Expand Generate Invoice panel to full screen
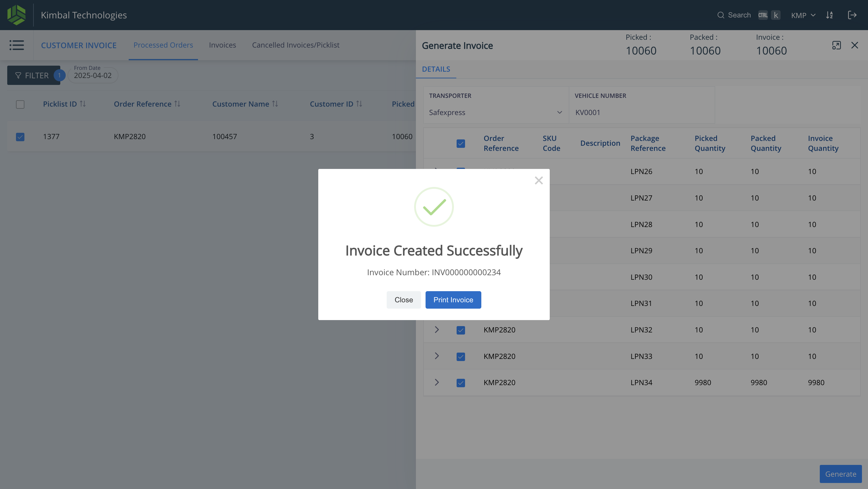This screenshot has height=489, width=868. click(837, 45)
